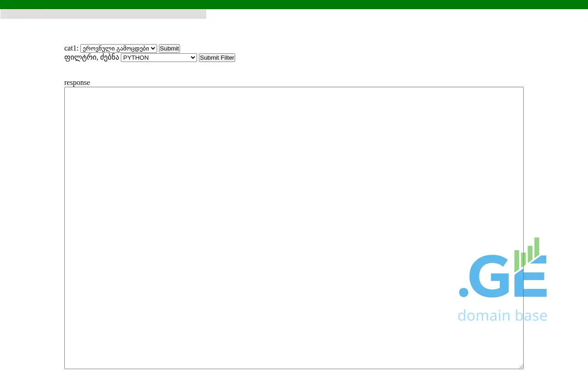Click the Submit Filter button
Viewport: 588px width, 371px height.
click(217, 57)
